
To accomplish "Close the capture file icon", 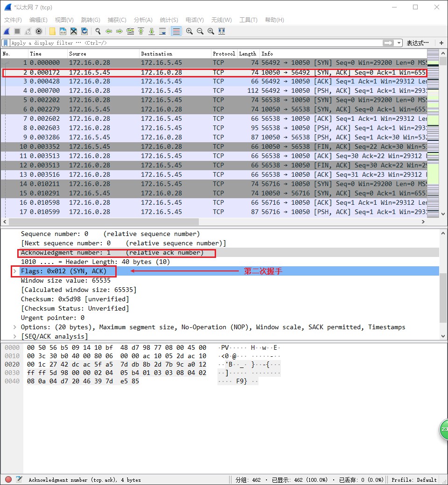I will pos(74,31).
